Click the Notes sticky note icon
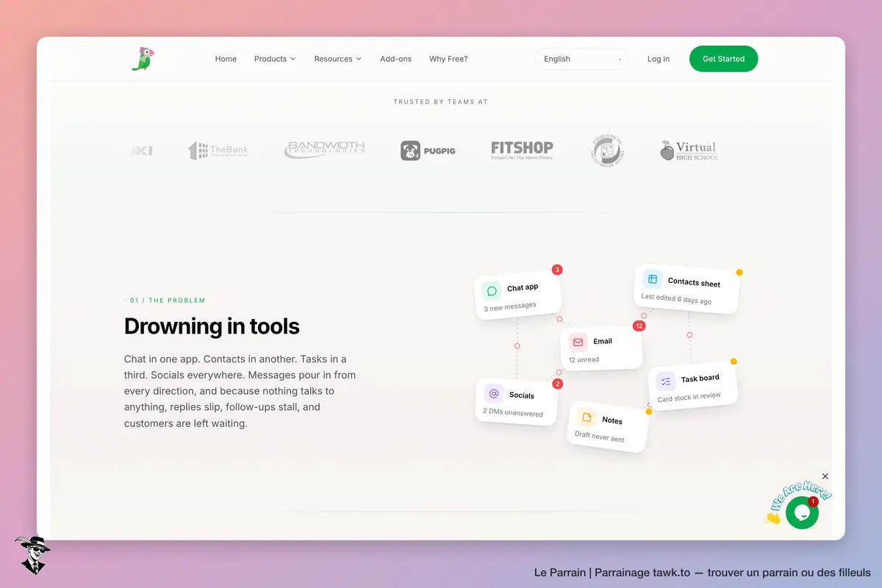This screenshot has height=588, width=882. (587, 417)
